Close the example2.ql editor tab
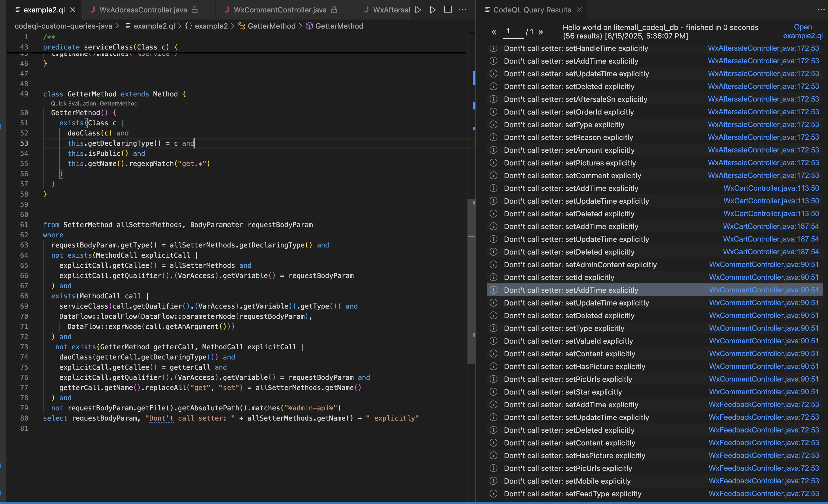Image resolution: width=828 pixels, height=504 pixels. (73, 10)
